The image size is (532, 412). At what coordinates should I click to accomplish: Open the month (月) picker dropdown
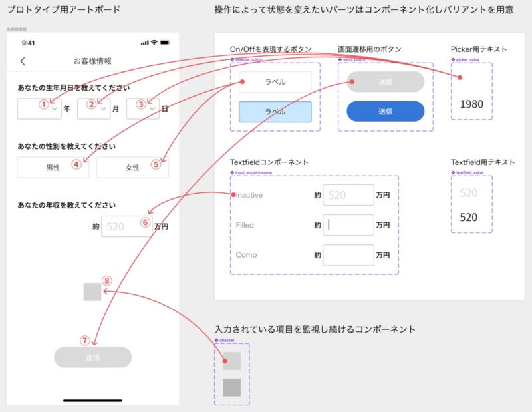point(94,108)
